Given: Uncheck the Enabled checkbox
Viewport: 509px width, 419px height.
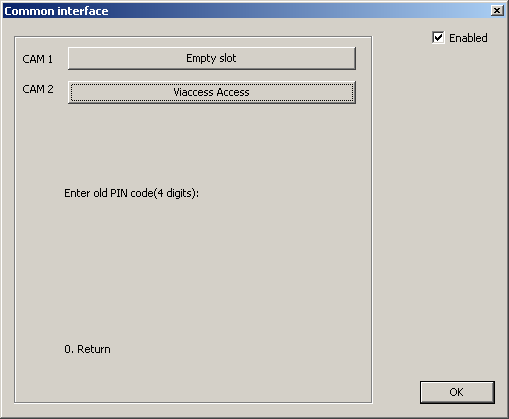Looking at the screenshot, I should [x=438, y=38].
